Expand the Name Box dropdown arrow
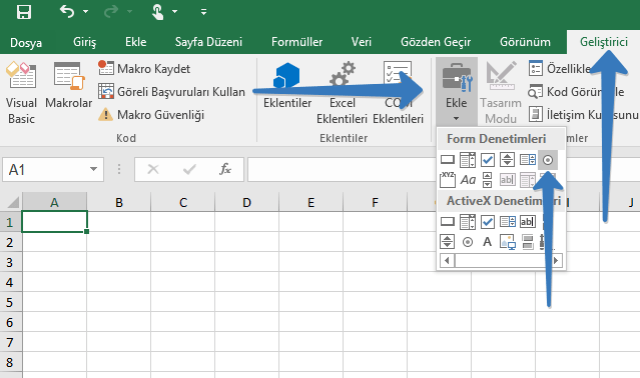This screenshot has width=640, height=378. pos(93,169)
